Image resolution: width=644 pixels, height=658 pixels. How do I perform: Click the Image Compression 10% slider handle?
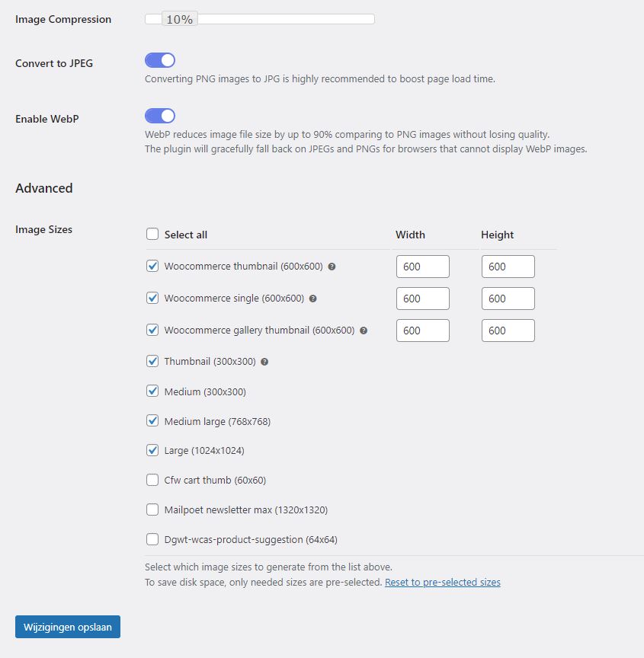pyautogui.click(x=180, y=19)
